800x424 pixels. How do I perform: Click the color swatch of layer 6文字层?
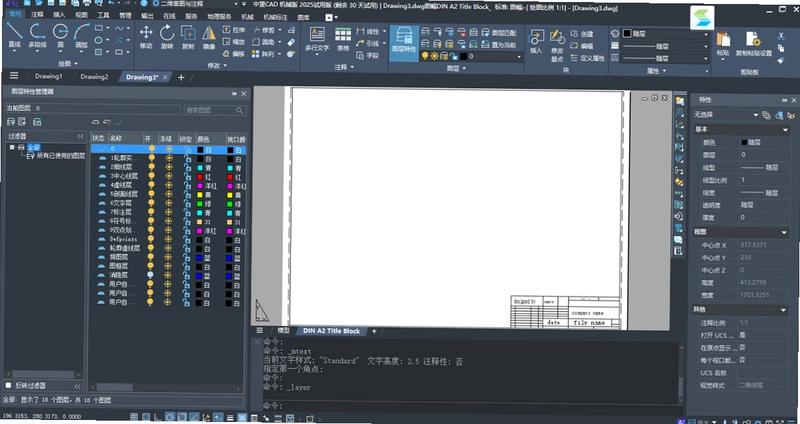pyautogui.click(x=201, y=203)
